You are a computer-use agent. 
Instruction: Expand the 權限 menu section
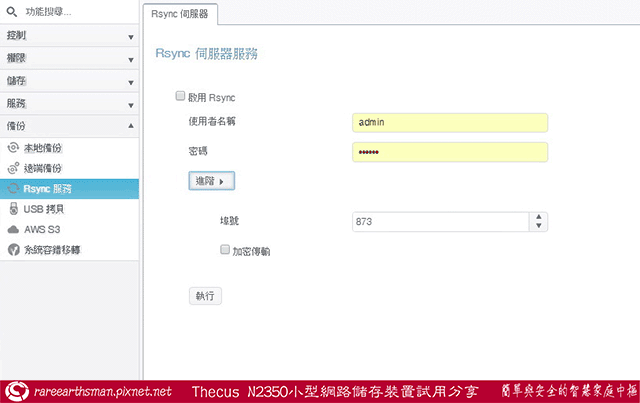click(69, 58)
